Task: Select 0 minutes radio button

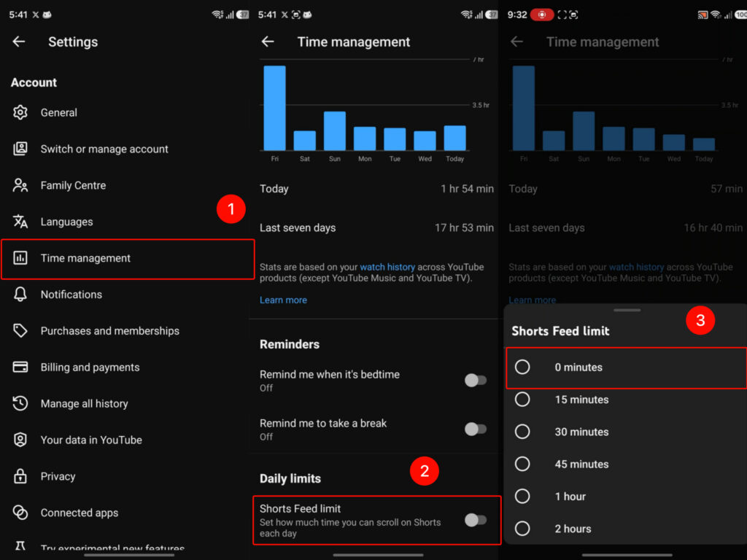Action: pyautogui.click(x=522, y=367)
